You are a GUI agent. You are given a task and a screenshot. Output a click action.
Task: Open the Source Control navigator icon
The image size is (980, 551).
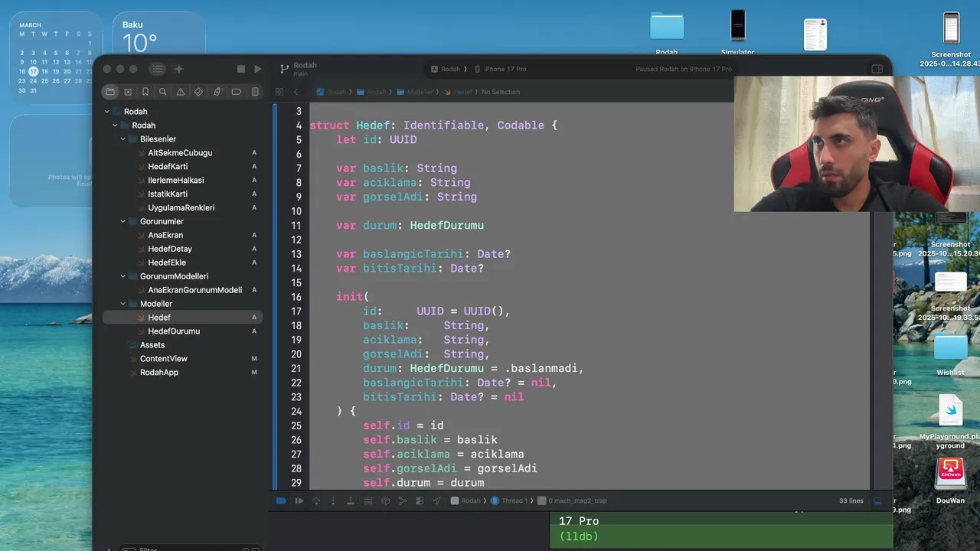coord(128,92)
